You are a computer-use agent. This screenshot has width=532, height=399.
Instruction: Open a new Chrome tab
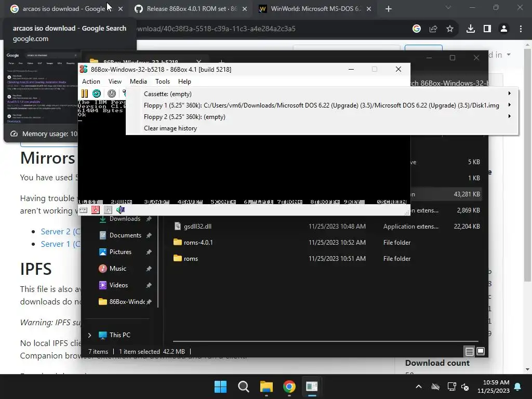389,9
